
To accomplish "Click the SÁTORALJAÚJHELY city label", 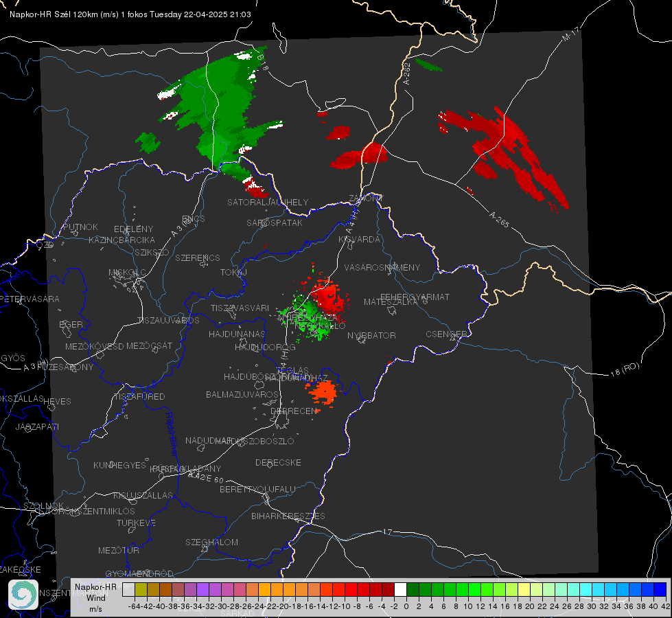I will [x=268, y=202].
